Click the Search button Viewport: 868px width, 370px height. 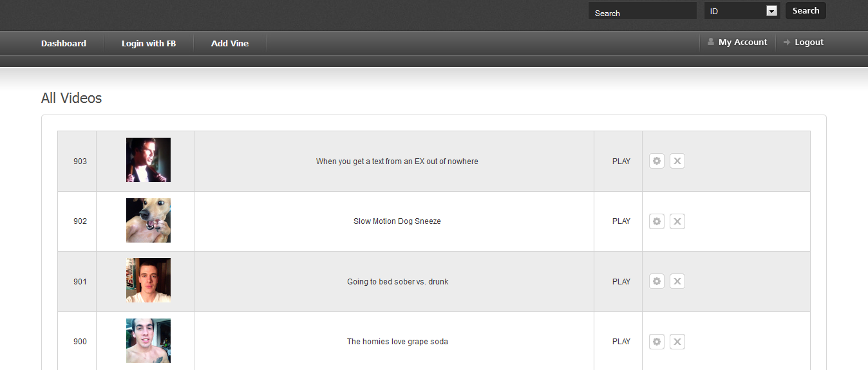(806, 11)
